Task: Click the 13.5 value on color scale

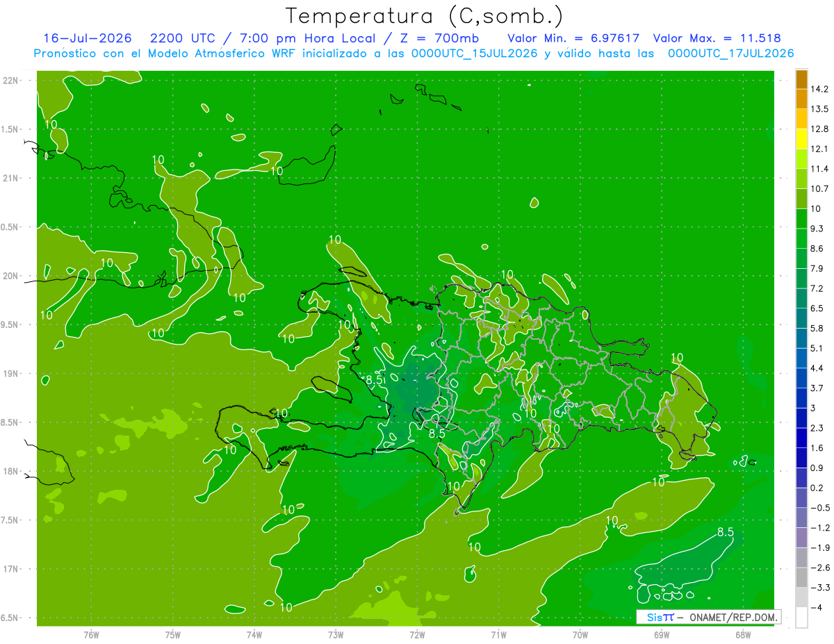Action: (819, 109)
